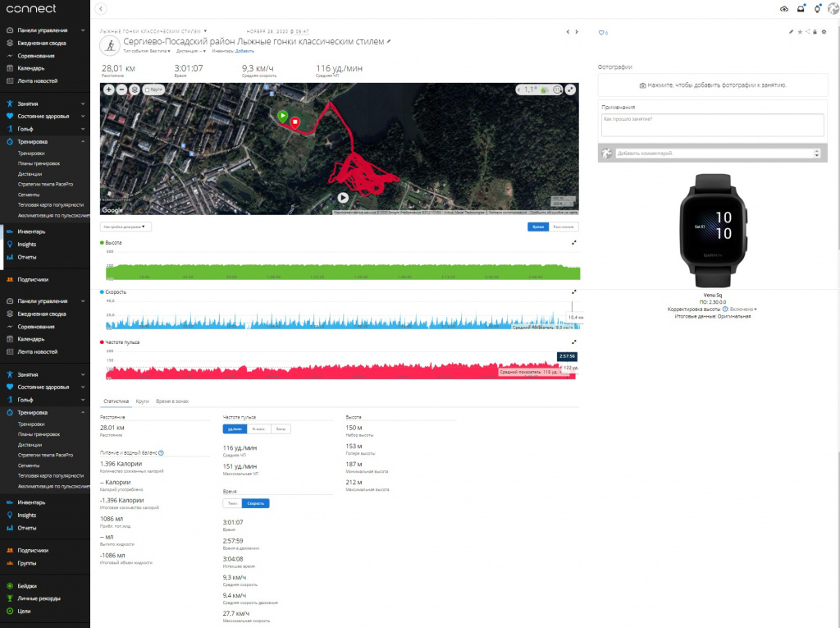The height and width of the screenshot is (628, 840).
Task: Open the map layers button
Action: (135, 89)
